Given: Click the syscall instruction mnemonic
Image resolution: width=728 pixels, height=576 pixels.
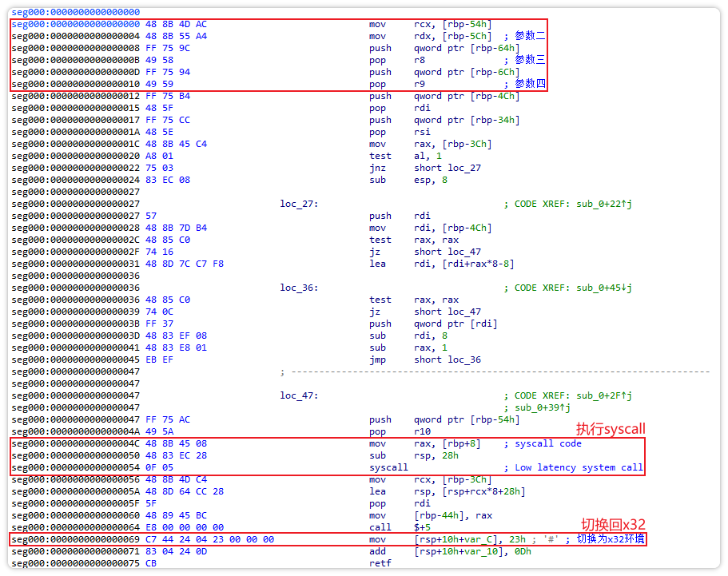Looking at the screenshot, I should [388, 467].
